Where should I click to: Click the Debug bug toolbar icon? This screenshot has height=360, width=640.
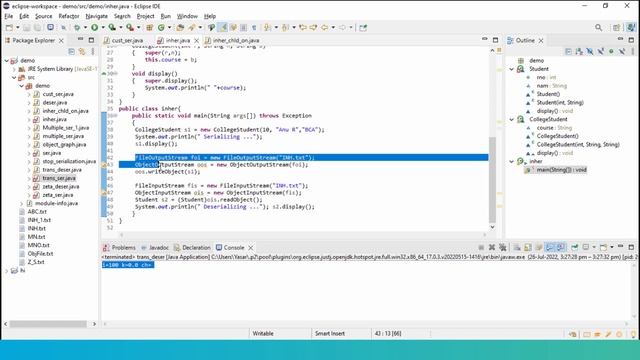pos(77,27)
